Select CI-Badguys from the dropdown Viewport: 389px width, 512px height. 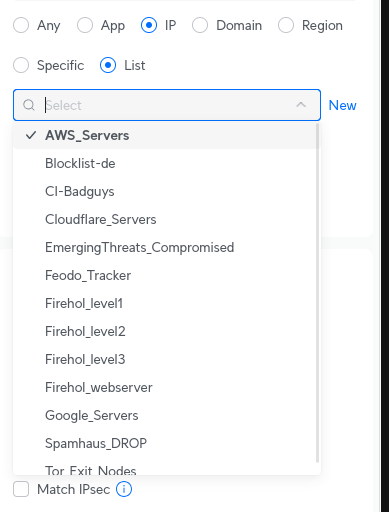tap(165, 191)
